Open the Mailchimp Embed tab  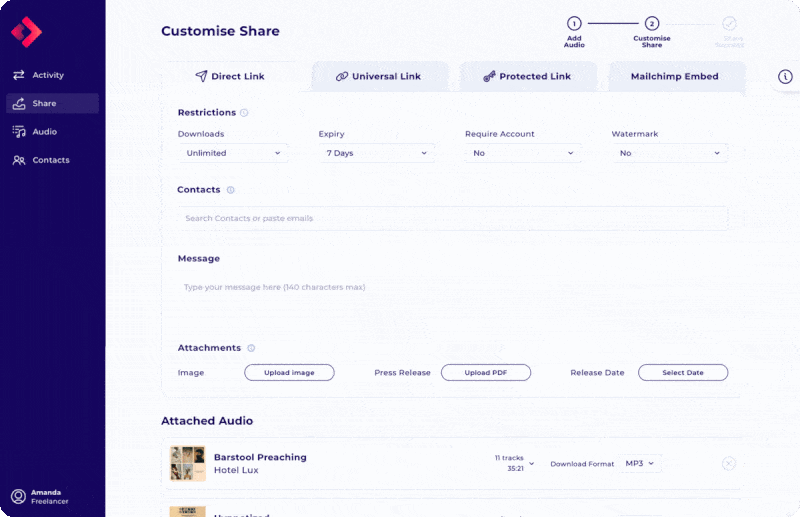[x=675, y=77]
